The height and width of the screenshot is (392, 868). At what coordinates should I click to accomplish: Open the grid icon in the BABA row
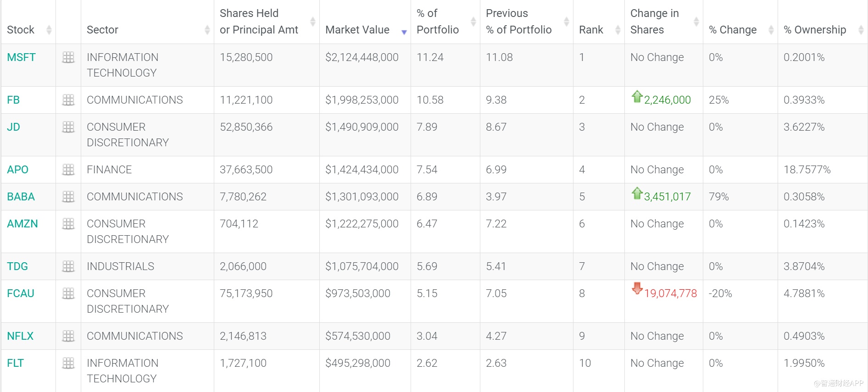coord(68,197)
